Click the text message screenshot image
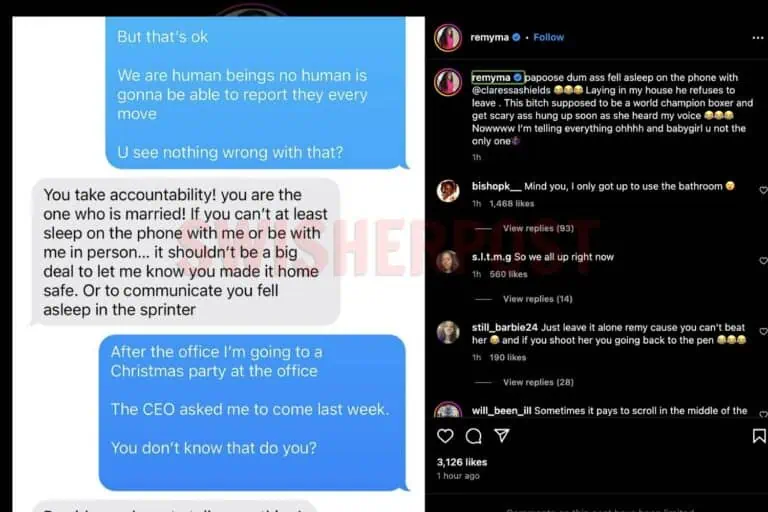 [x=218, y=265]
